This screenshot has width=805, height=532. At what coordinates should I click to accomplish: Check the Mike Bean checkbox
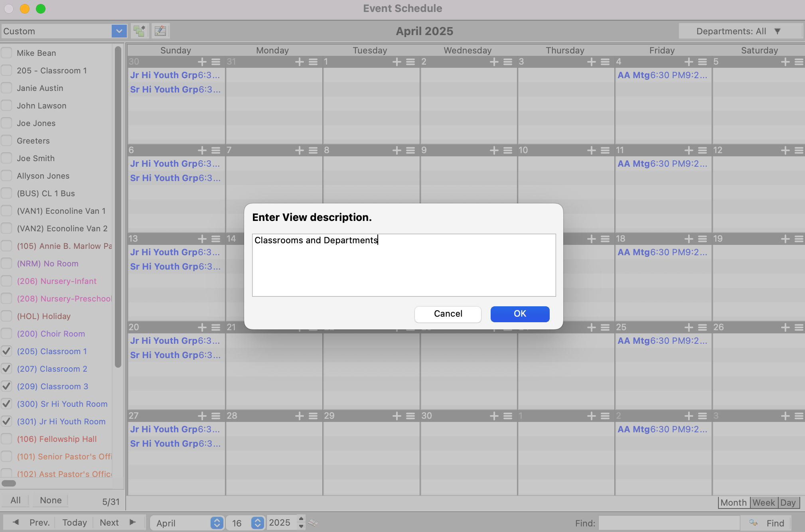point(7,53)
